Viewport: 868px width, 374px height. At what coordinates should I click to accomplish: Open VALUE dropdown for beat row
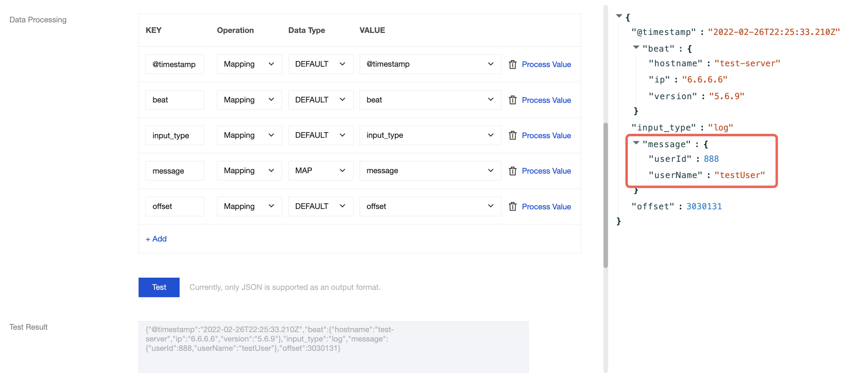click(x=430, y=100)
